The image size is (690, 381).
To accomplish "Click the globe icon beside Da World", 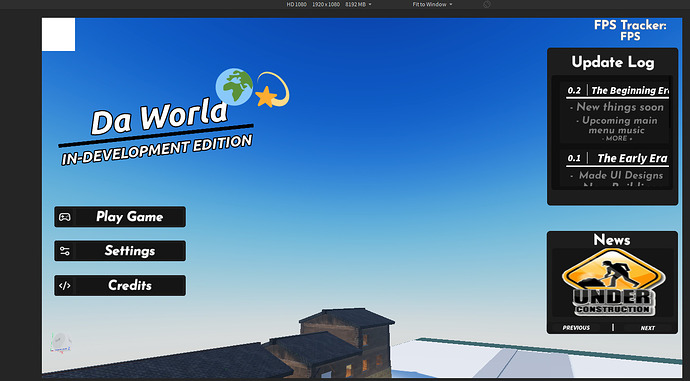I will pyautogui.click(x=234, y=87).
